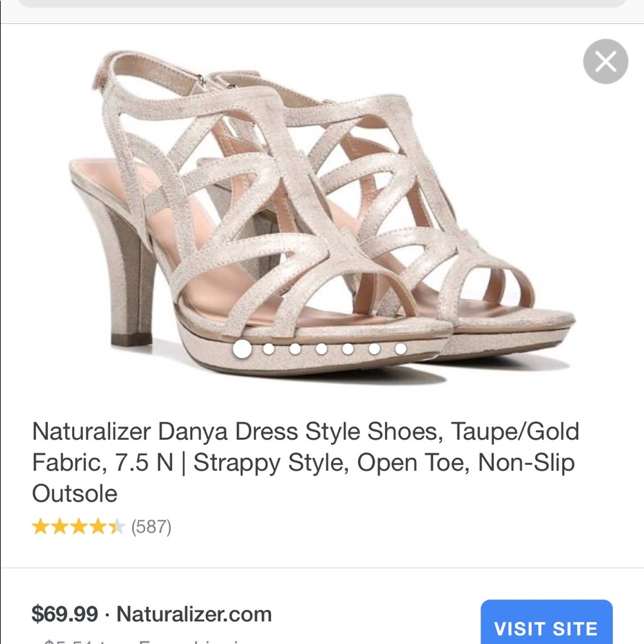This screenshot has width=644, height=644.
Task: Select the sixth carousel dot
Action: (x=374, y=350)
